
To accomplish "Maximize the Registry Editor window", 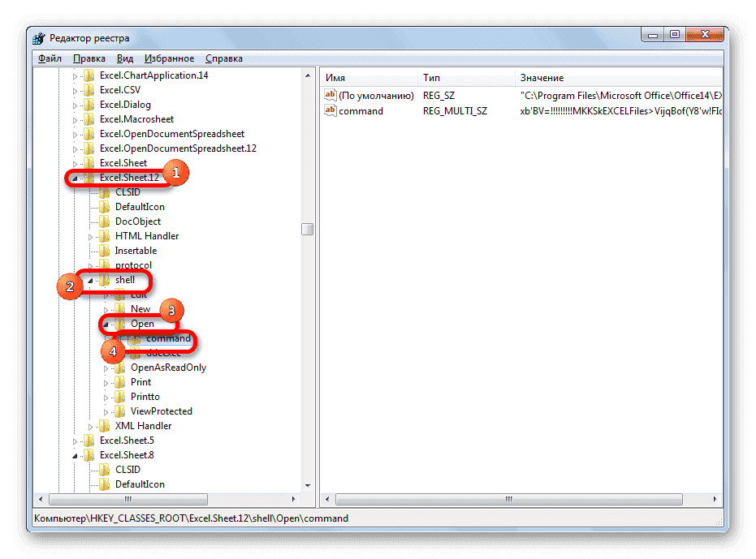I will point(675,34).
